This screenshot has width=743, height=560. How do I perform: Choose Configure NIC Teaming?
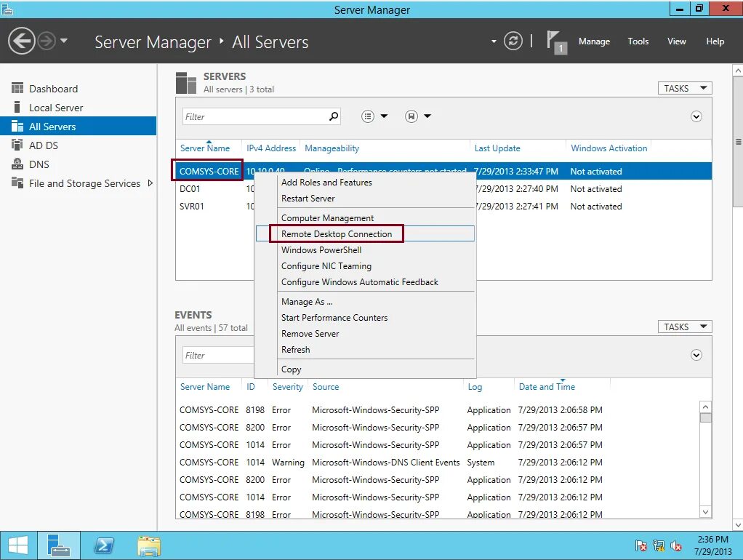click(365, 266)
